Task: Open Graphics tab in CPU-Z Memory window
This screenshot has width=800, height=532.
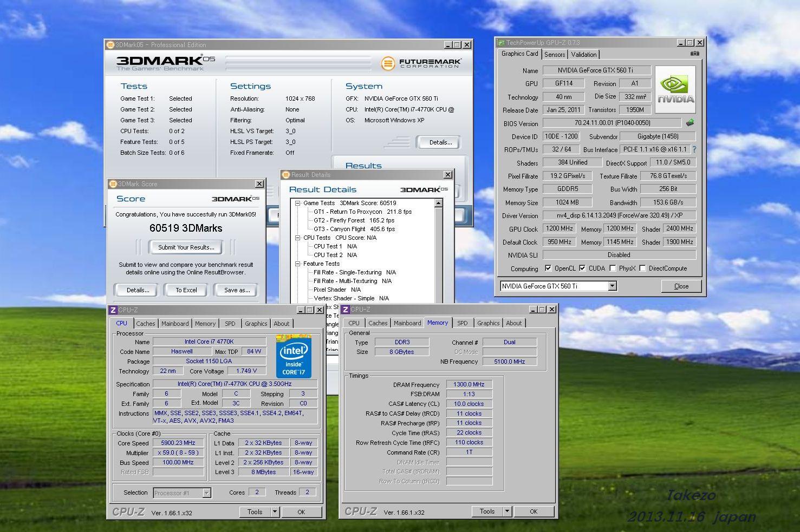Action: [x=488, y=323]
